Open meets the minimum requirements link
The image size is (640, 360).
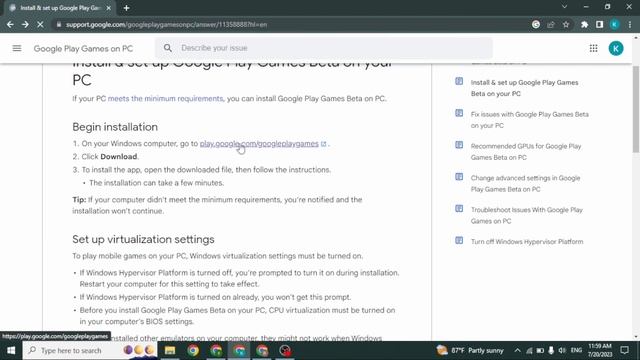(165, 98)
